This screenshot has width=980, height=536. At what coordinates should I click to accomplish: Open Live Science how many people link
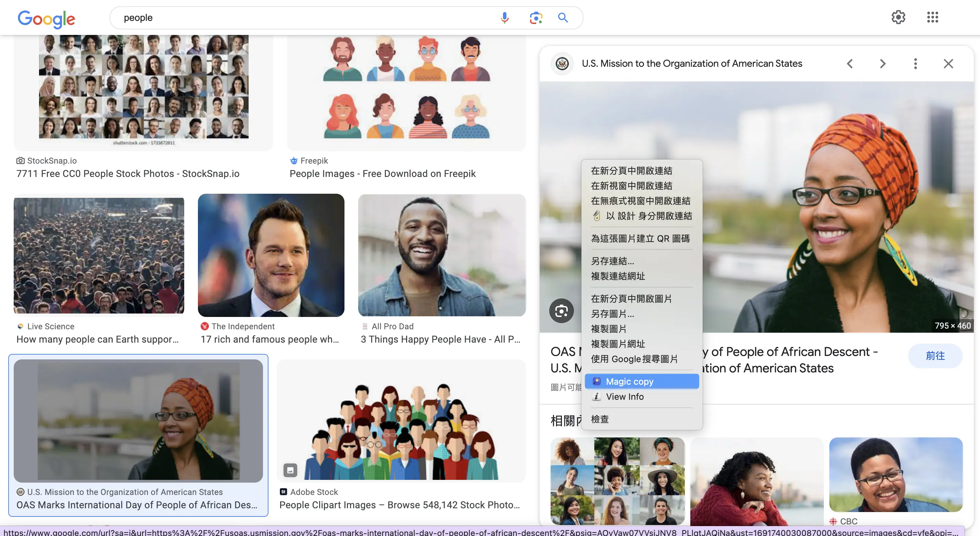(x=97, y=339)
